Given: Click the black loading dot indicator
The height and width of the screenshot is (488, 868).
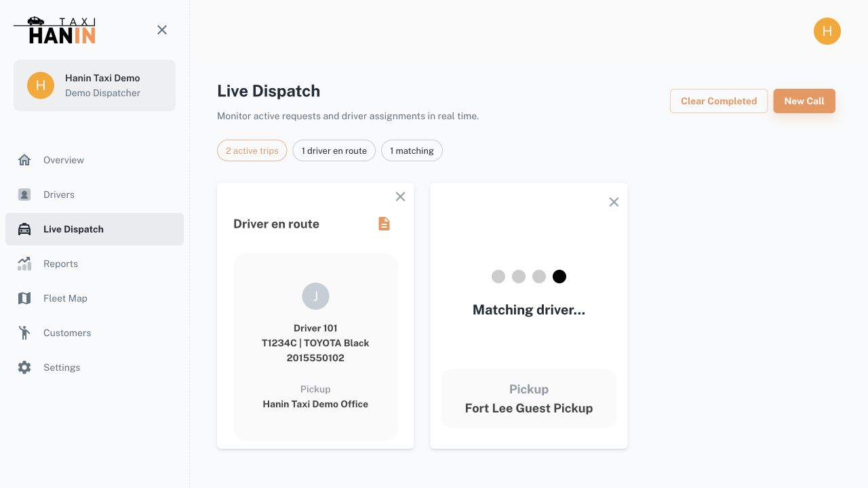Looking at the screenshot, I should (559, 277).
